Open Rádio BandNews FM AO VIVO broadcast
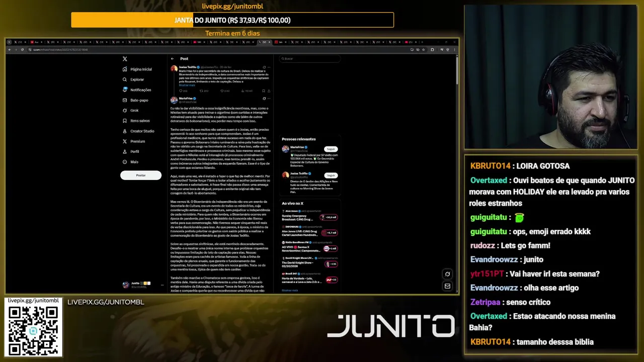The width and height of the screenshot is (644, 362). coord(309,247)
